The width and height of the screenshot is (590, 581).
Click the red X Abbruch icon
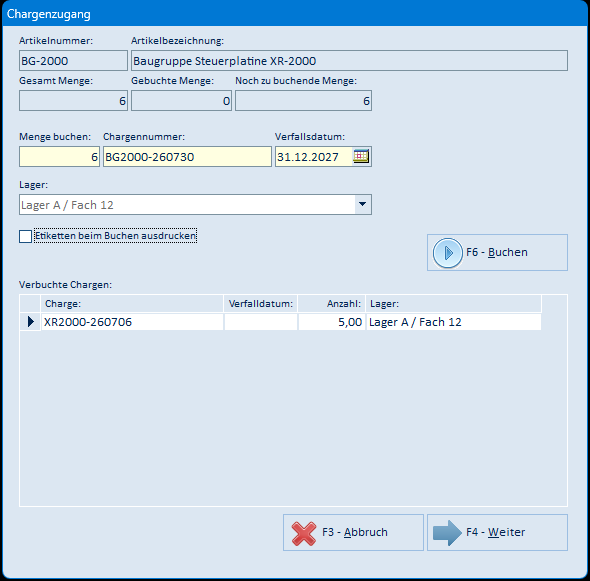[304, 533]
